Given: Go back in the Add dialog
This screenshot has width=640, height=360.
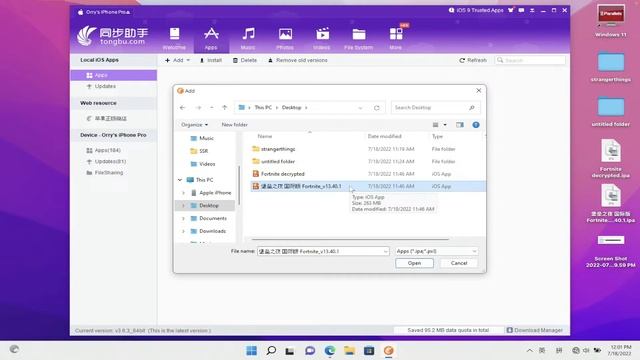Looking at the screenshot, I should point(182,107).
